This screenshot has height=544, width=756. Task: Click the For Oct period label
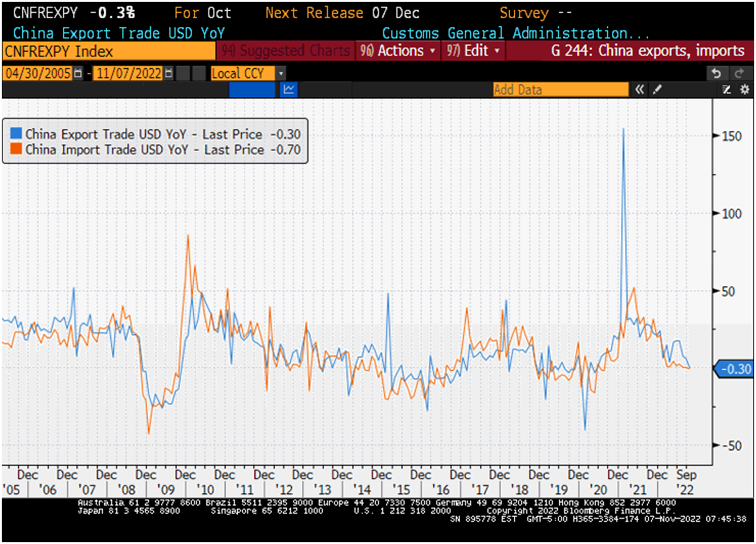[202, 13]
